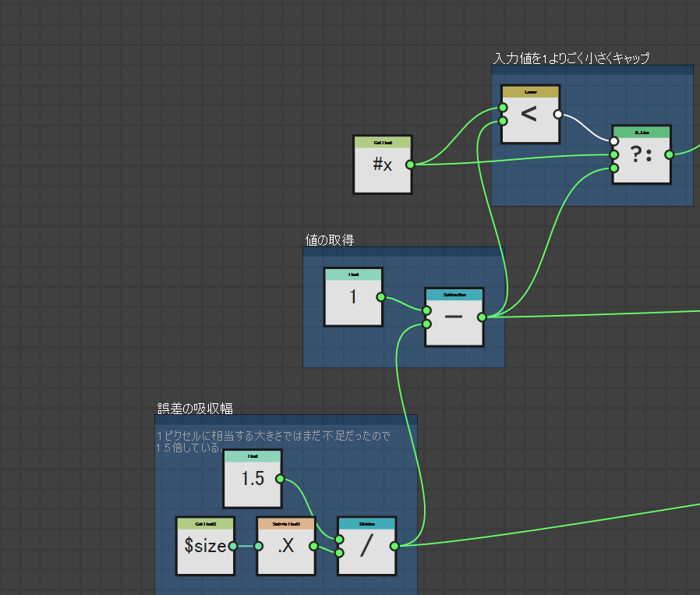Screen dimensions: 700x595
Task: Click the output port of the Division node
Action: [x=394, y=546]
